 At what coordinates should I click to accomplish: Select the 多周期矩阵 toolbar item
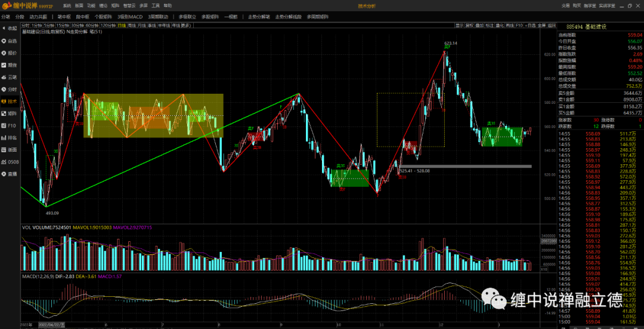point(318,17)
